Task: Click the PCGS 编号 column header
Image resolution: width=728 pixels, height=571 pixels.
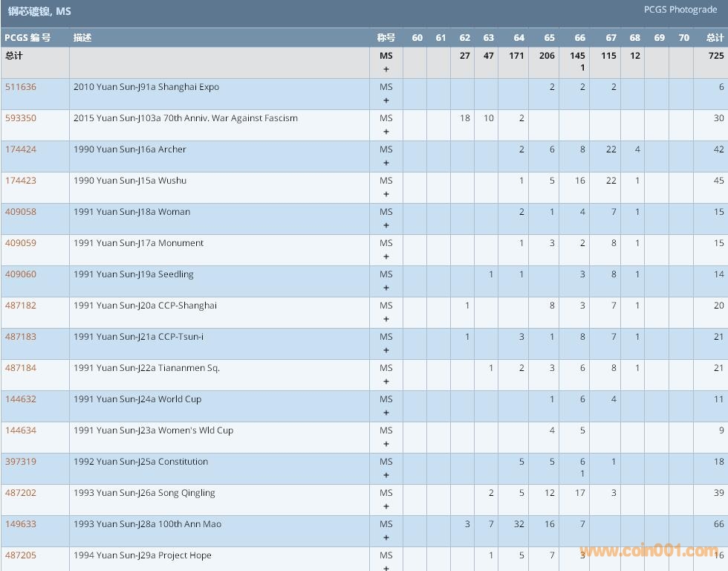Action: pos(28,38)
